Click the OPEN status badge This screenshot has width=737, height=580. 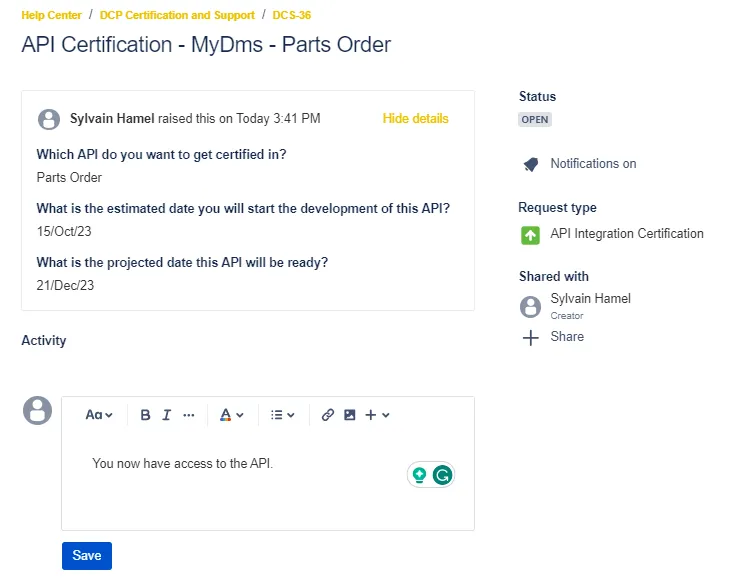click(x=535, y=119)
